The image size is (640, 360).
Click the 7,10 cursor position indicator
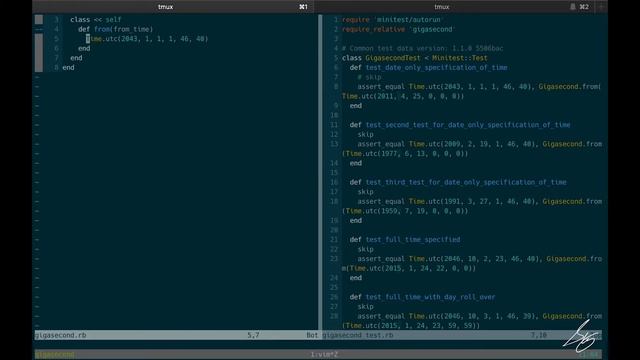click(538, 335)
